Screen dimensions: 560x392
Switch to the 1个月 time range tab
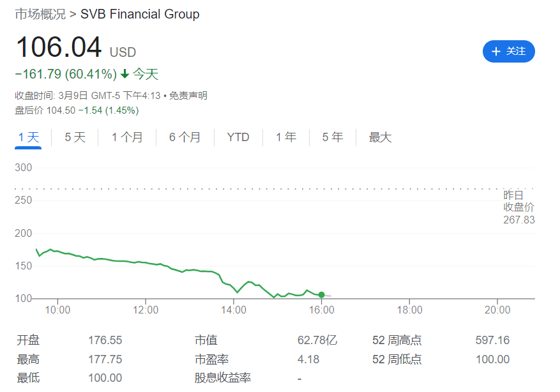tap(127, 137)
